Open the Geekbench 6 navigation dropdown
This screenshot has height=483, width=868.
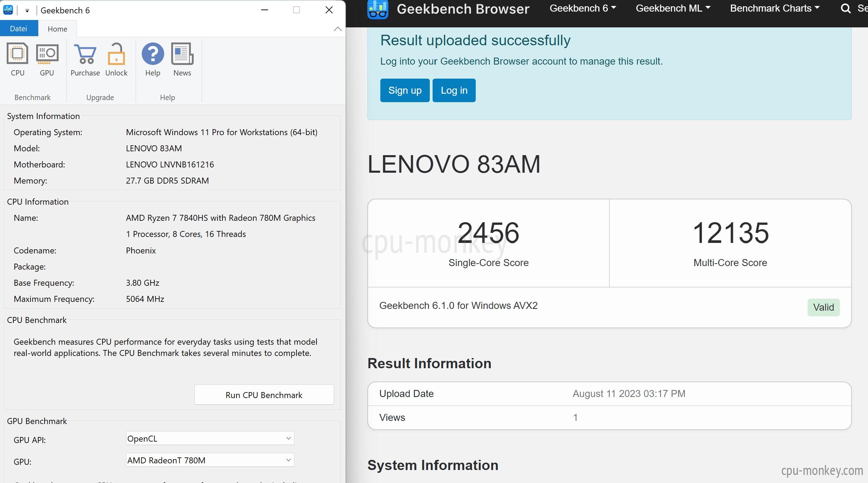point(582,8)
